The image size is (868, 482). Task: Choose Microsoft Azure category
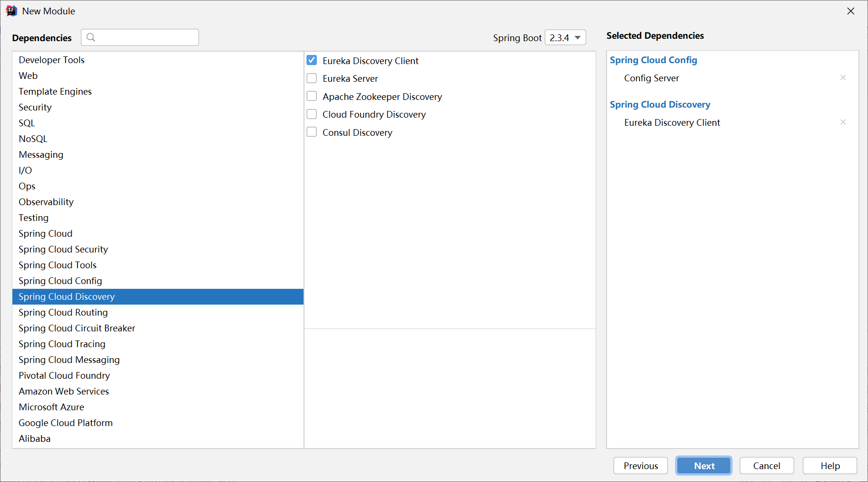(x=158, y=407)
